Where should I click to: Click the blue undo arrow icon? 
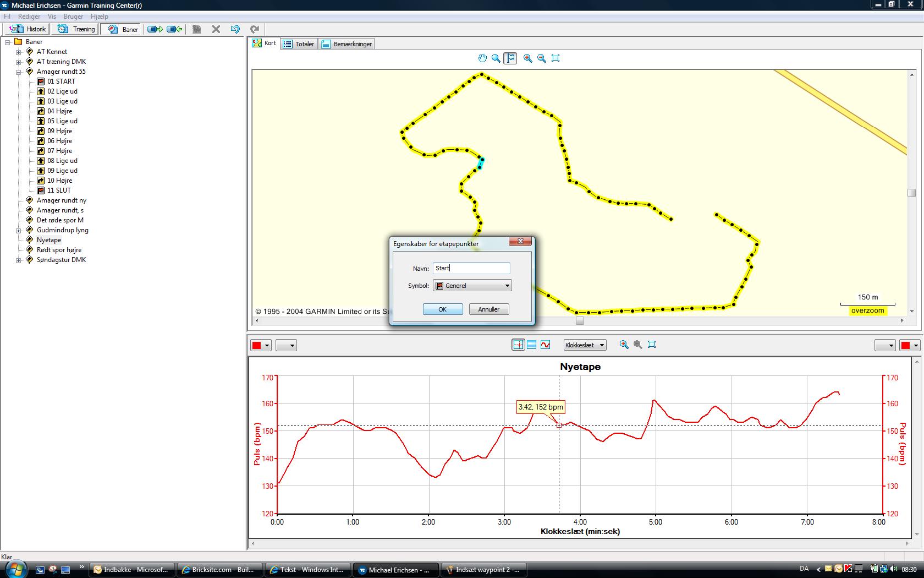[235, 29]
